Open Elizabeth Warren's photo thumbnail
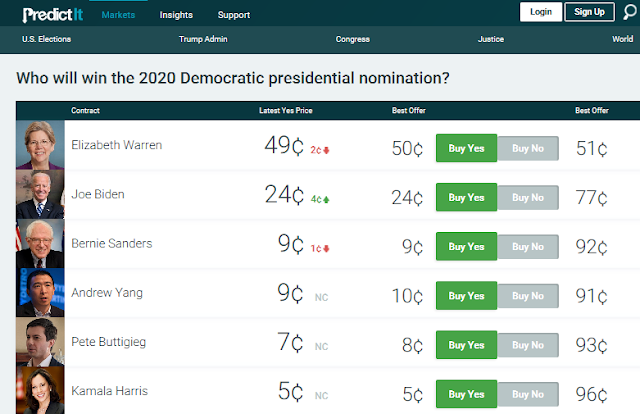The height and width of the screenshot is (414, 640). (x=40, y=146)
